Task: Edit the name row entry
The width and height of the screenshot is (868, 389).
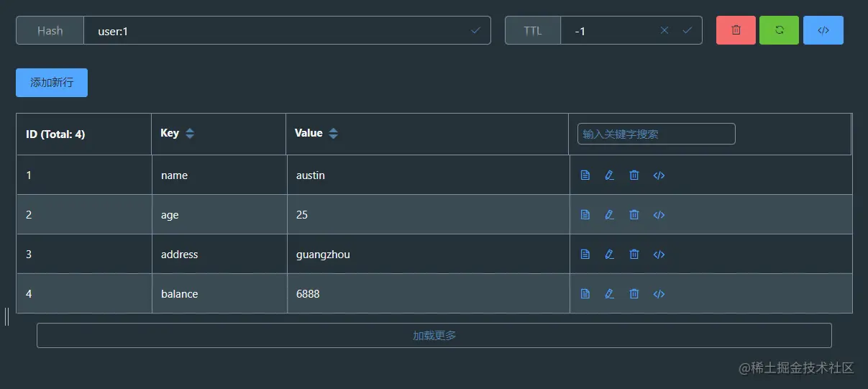Action: coord(610,175)
